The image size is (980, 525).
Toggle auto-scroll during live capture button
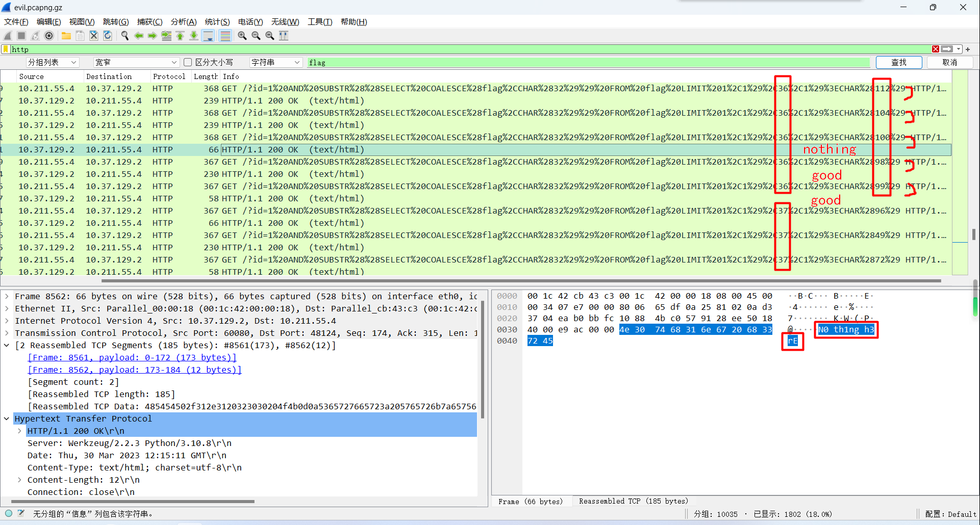pyautogui.click(x=208, y=36)
